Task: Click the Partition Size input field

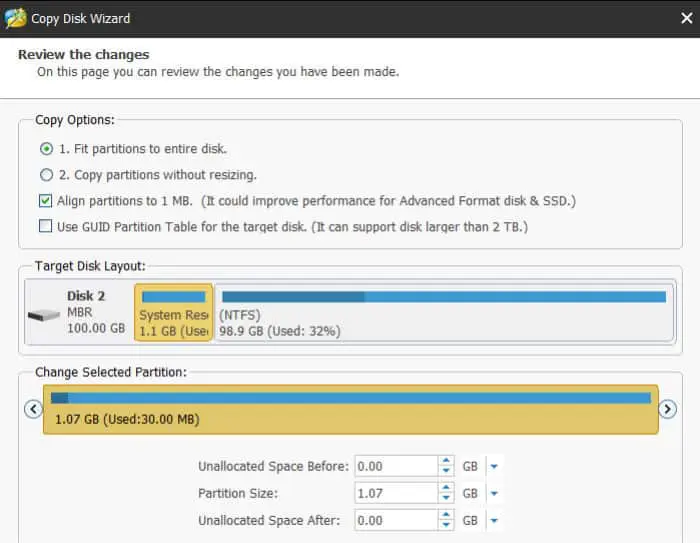Action: click(395, 493)
